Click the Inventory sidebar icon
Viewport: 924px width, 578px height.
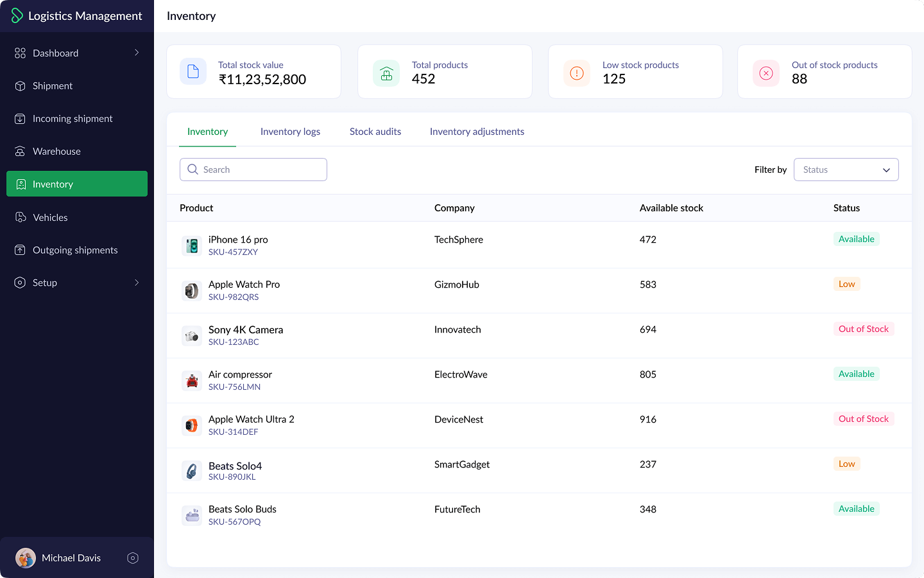(21, 184)
